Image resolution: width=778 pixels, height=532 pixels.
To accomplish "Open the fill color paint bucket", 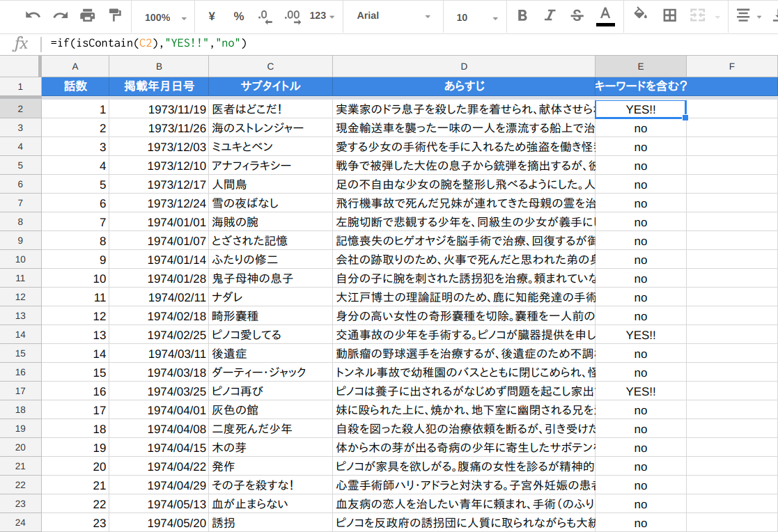I will click(x=641, y=15).
